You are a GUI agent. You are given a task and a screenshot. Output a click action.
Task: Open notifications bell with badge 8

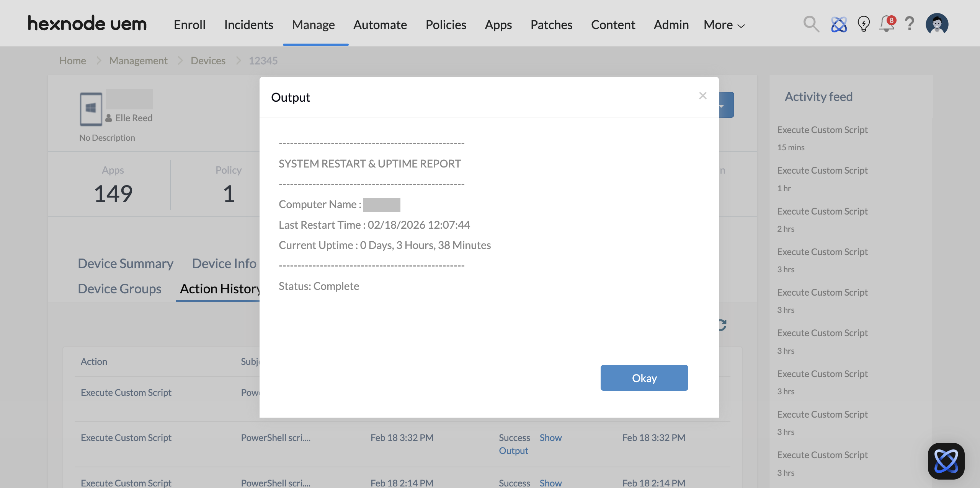887,24
